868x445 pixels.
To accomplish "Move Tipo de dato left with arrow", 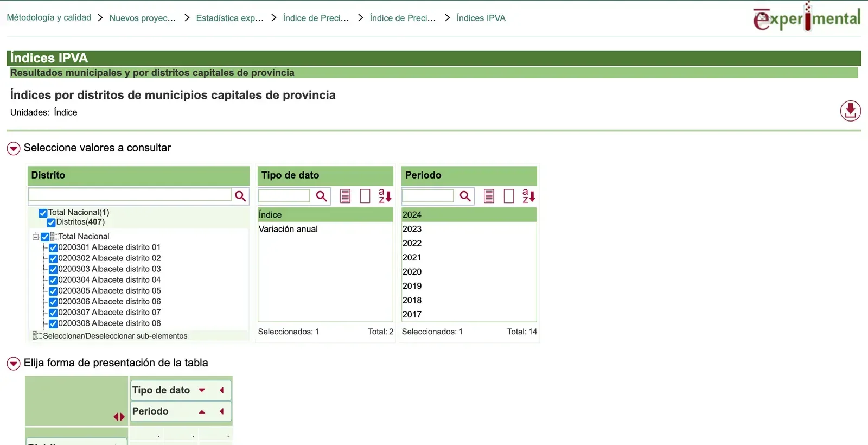I will click(x=221, y=390).
